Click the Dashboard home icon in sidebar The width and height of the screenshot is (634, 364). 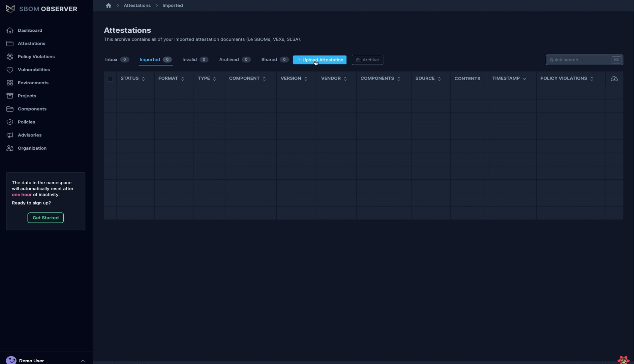pos(10,30)
